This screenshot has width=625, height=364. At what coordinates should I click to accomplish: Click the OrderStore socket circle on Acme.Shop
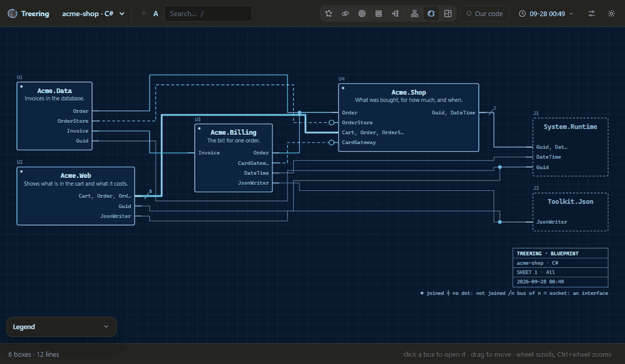click(x=332, y=122)
